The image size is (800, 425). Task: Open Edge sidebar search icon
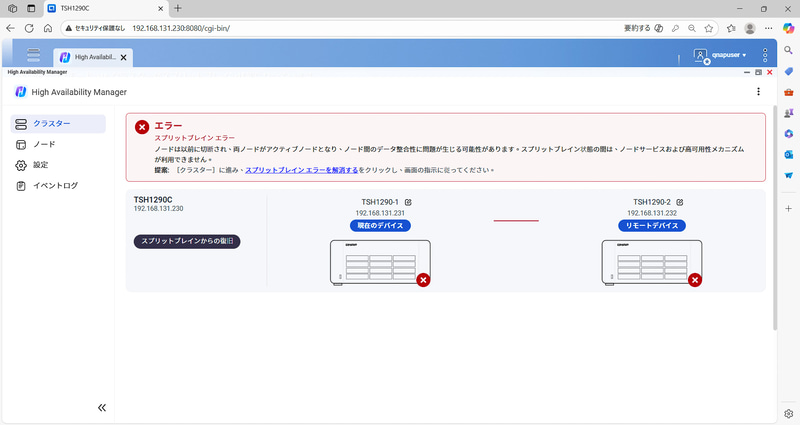[788, 50]
